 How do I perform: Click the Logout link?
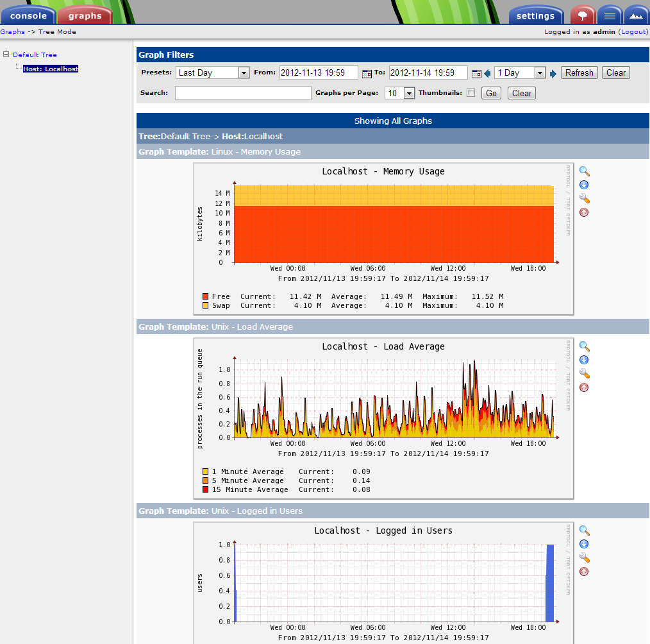pos(633,31)
